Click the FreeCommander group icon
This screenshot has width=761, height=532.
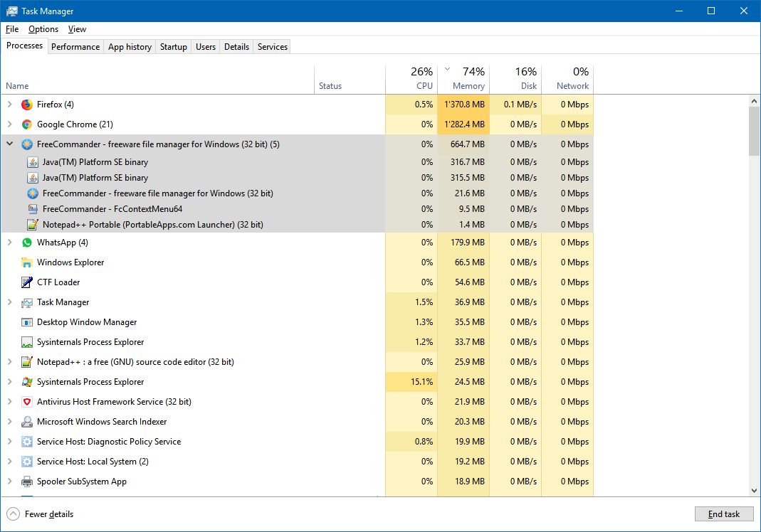tap(26, 144)
